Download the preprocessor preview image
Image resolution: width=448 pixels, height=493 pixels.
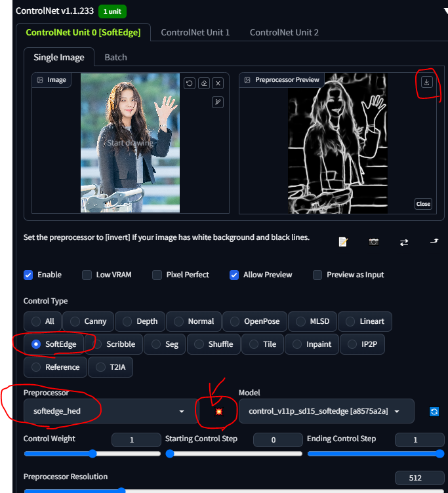point(426,83)
